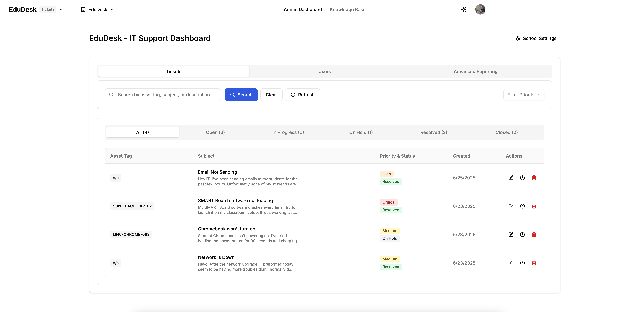Click the gear icon beside School Settings
The height and width of the screenshot is (312, 644).
517,38
